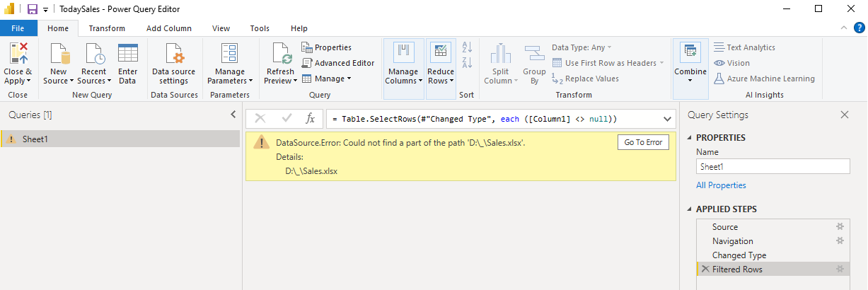Click the Go To Error button

(x=644, y=142)
